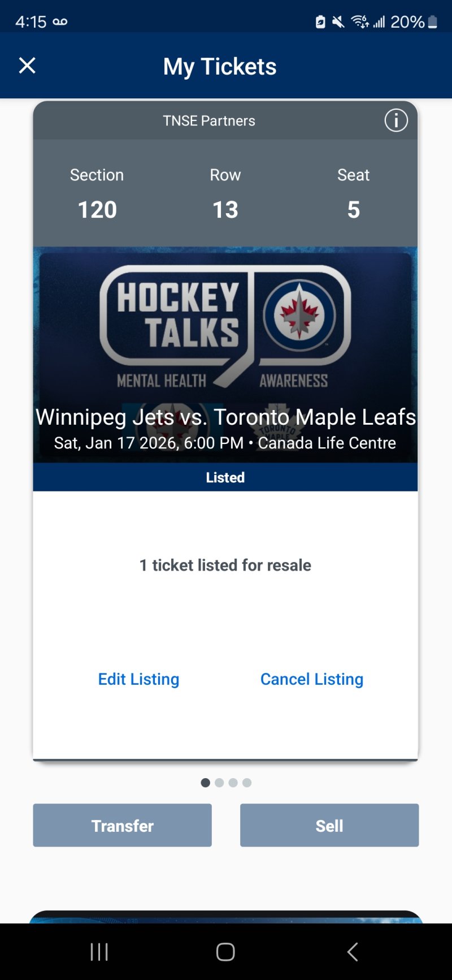Tap Android recent apps icon
The image size is (452, 980).
[99, 952]
